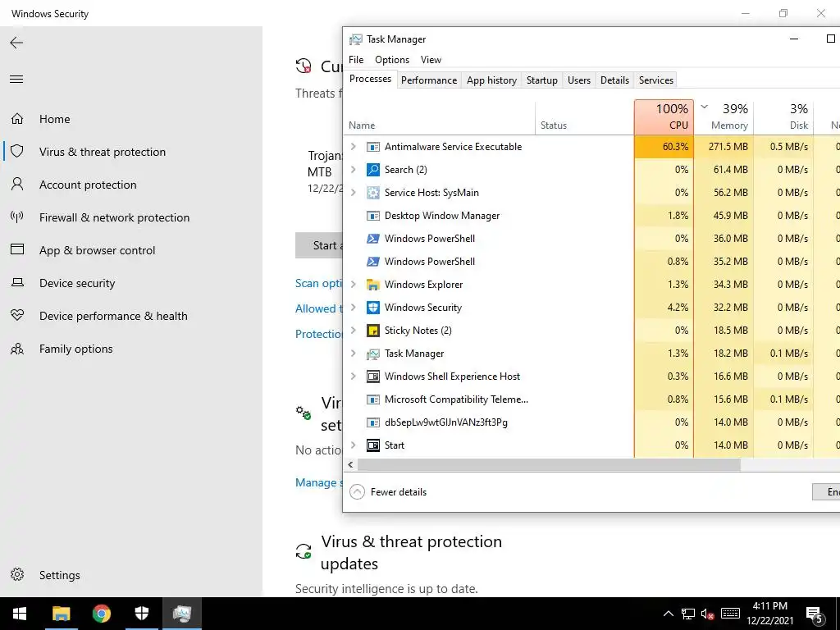Click the laptop icon for Device security
Viewport: 840px width, 630px height.
(17, 282)
